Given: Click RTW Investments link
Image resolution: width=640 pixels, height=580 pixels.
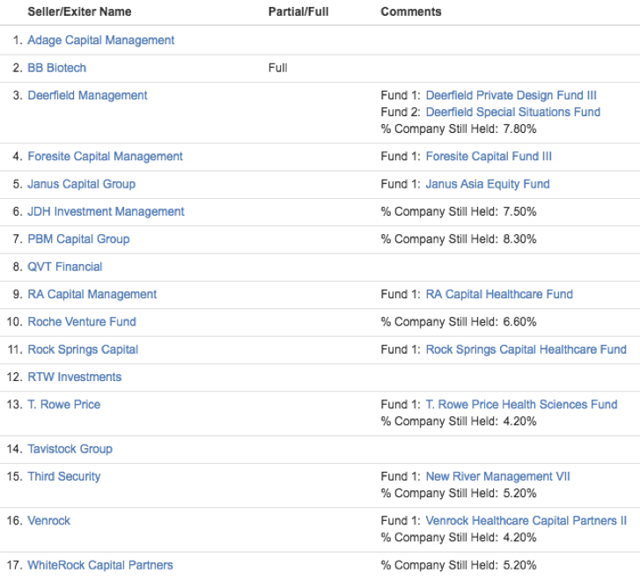Looking at the screenshot, I should point(74,377).
